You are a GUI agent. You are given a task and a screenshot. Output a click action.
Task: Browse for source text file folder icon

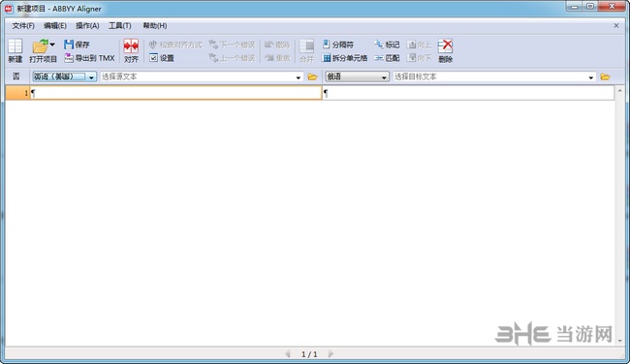tap(313, 76)
